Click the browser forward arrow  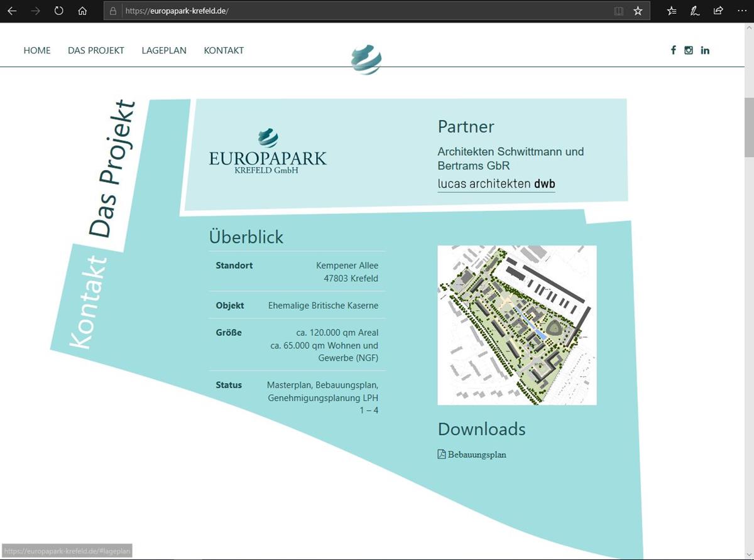(x=35, y=11)
